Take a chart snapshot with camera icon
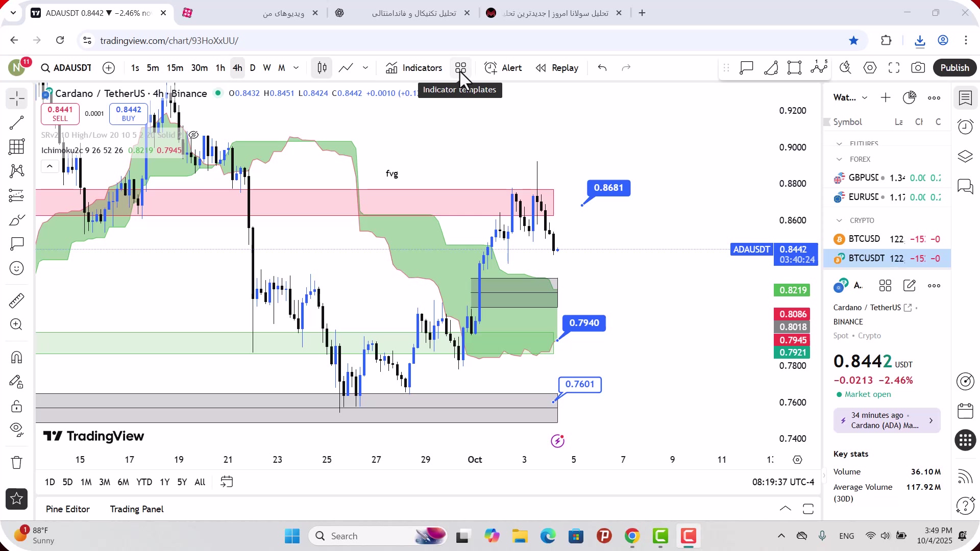The height and width of the screenshot is (551, 980). point(918,68)
